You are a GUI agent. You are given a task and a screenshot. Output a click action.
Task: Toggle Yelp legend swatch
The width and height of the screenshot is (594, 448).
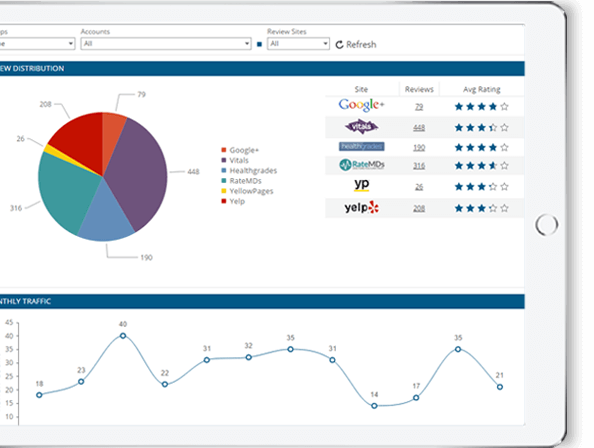[x=224, y=201]
